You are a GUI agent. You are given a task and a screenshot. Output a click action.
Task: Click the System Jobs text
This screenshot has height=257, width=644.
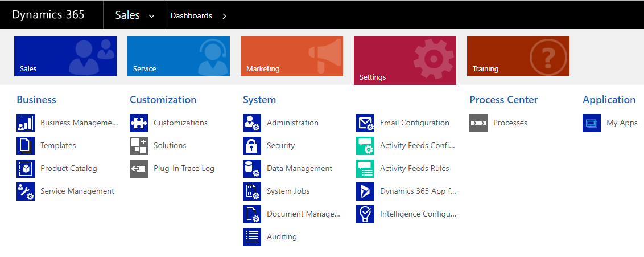coord(288,191)
